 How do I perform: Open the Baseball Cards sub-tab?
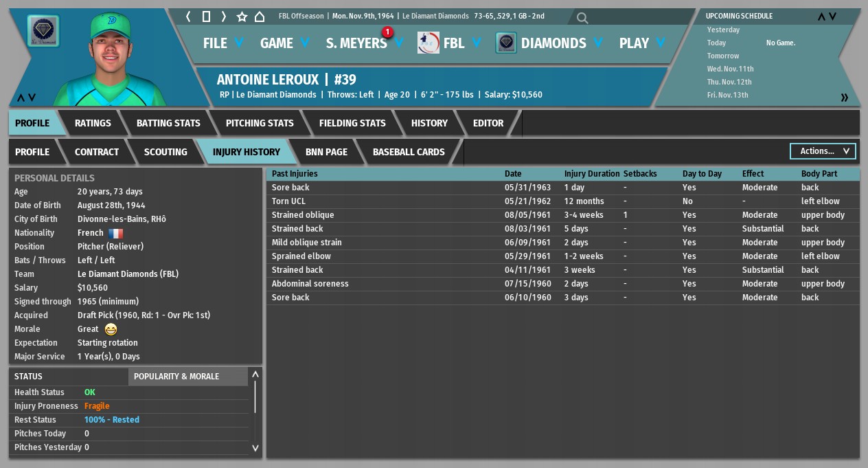[409, 152]
